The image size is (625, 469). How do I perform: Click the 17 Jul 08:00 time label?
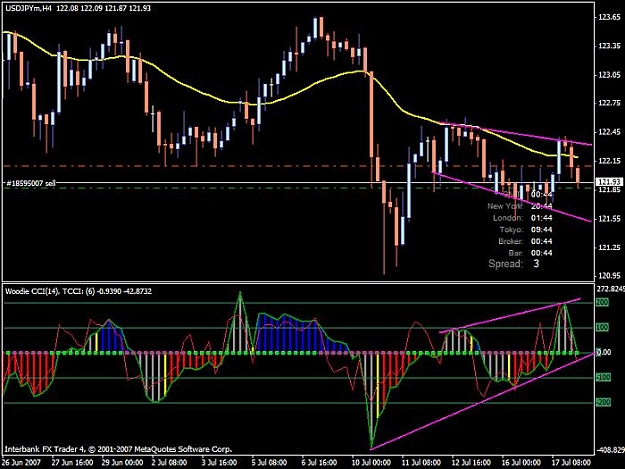point(570,463)
